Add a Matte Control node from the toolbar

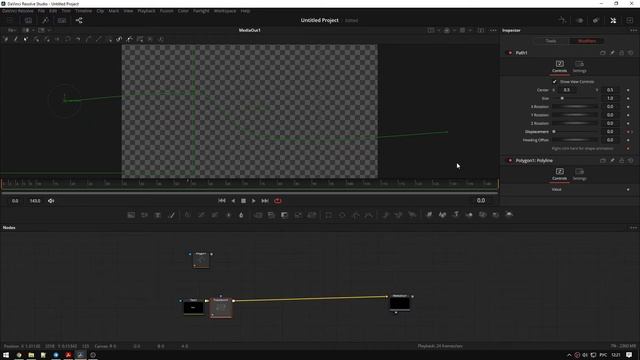click(x=284, y=215)
